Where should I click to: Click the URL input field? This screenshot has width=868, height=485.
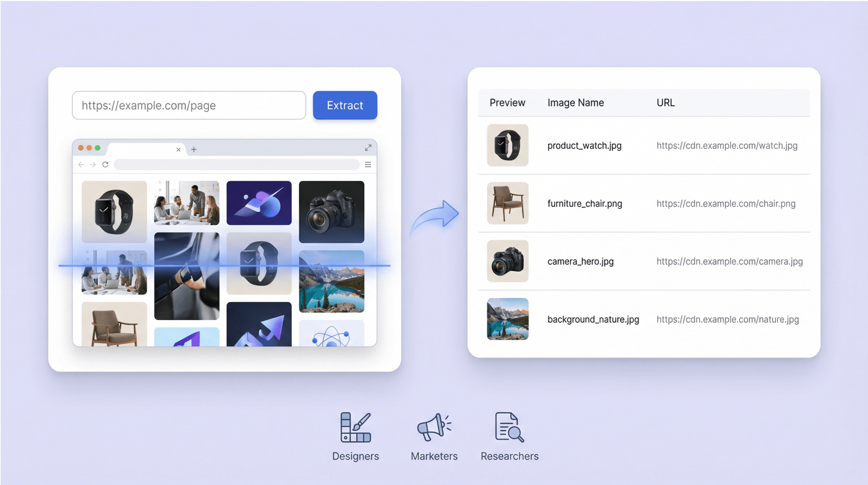[x=189, y=105]
